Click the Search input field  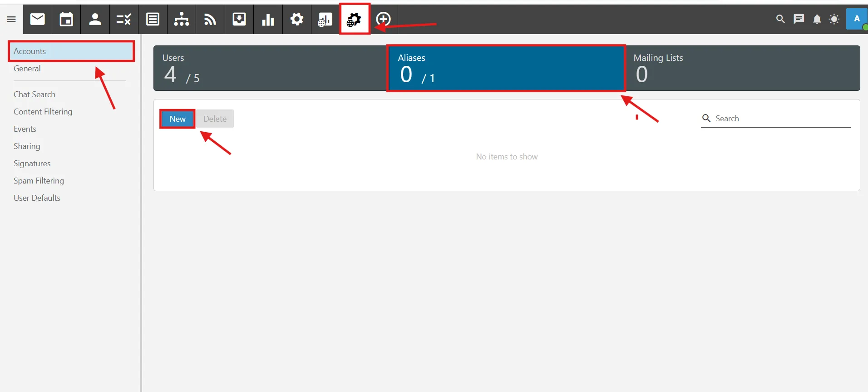[x=782, y=119]
